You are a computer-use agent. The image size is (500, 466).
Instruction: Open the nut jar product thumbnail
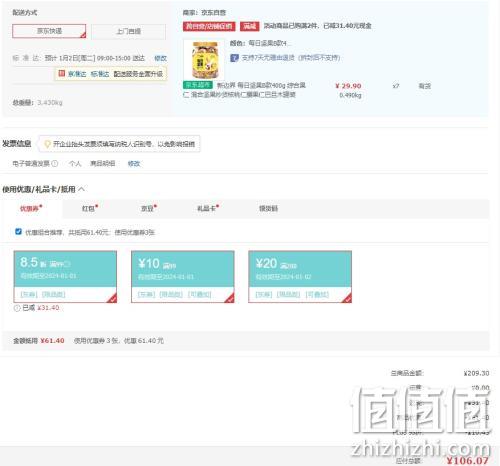click(204, 60)
